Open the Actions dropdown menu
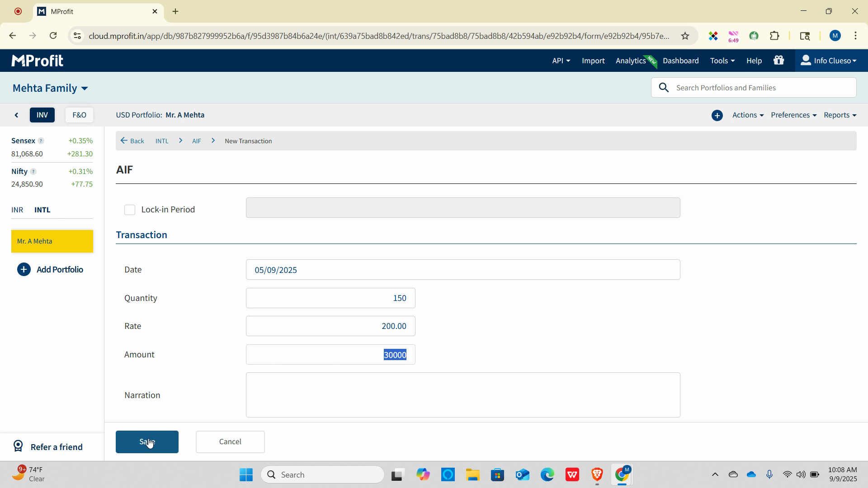This screenshot has width=868, height=488. pos(747,115)
